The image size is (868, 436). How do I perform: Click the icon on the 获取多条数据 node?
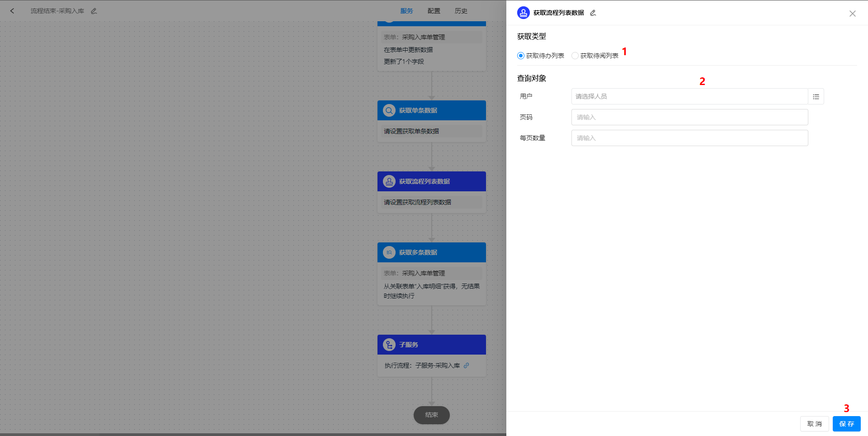(389, 252)
